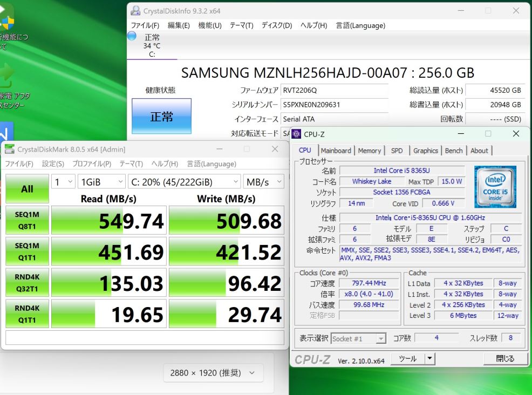Open テーマ(T) menu in CrystalDiskMark
The image size is (532, 395).
coord(131,164)
